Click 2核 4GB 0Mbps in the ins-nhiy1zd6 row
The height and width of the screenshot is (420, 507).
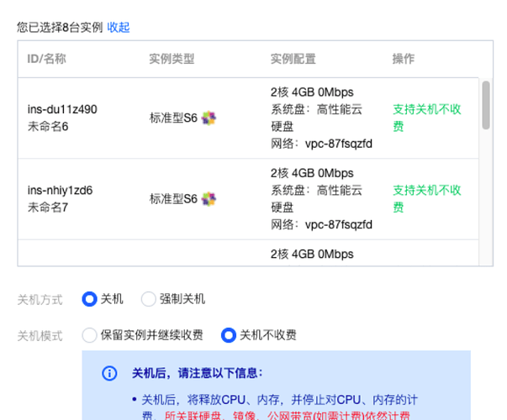click(x=312, y=173)
